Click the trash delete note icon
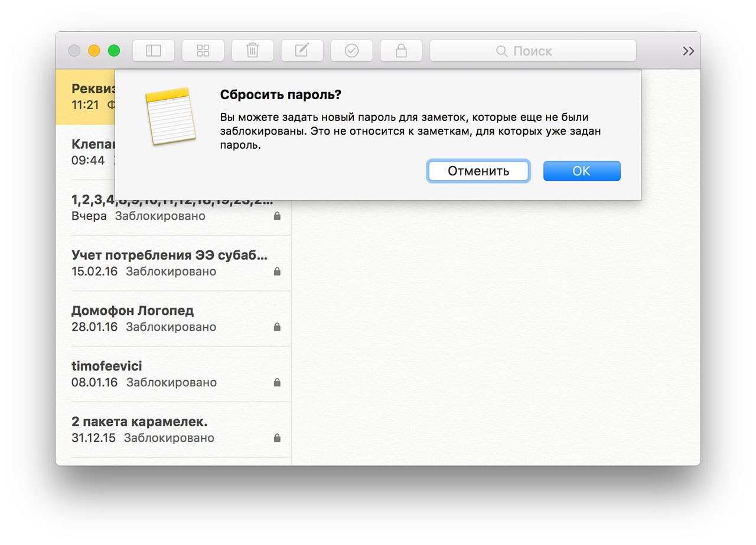This screenshot has width=756, height=545. (253, 51)
